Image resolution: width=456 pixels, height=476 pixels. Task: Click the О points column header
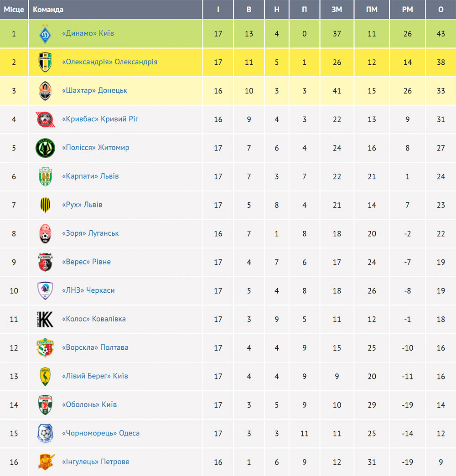click(x=441, y=10)
